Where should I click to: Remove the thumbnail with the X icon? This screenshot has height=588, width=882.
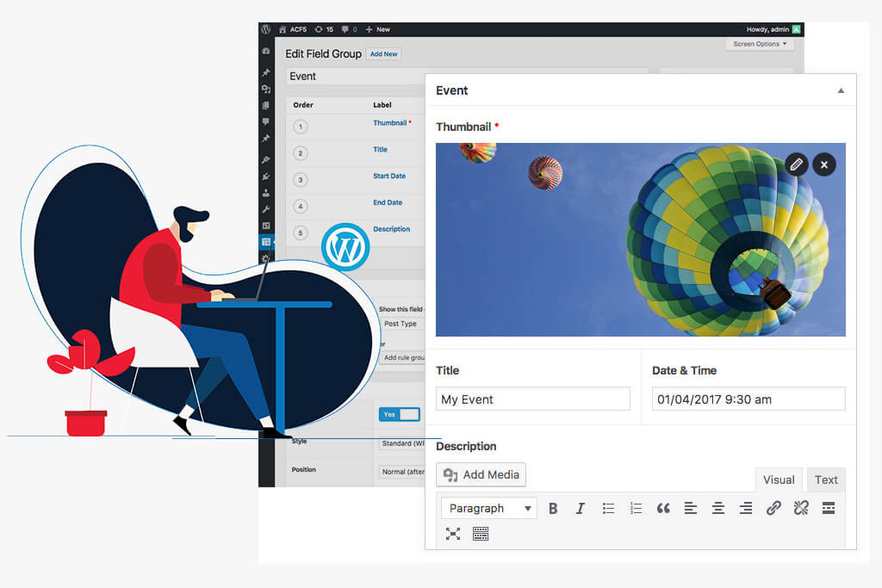click(x=824, y=164)
